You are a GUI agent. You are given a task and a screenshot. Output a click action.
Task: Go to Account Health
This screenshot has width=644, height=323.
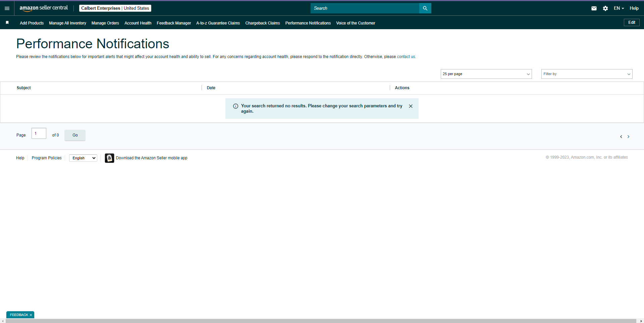(x=138, y=23)
